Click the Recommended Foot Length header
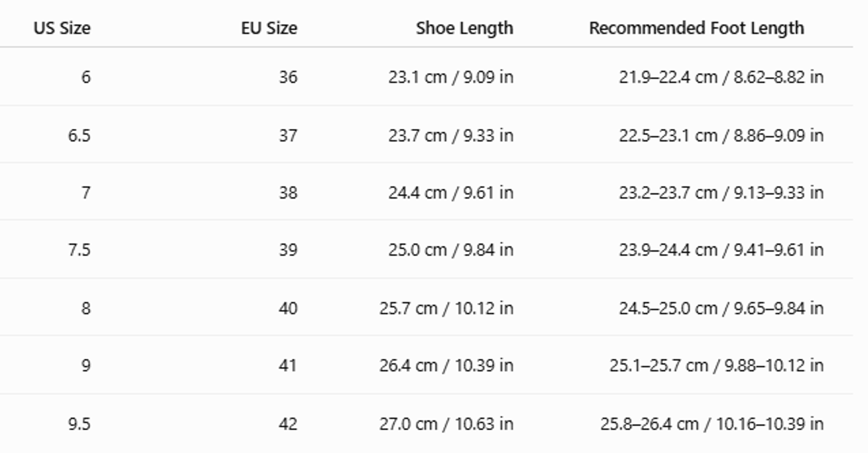 pyautogui.click(x=697, y=28)
